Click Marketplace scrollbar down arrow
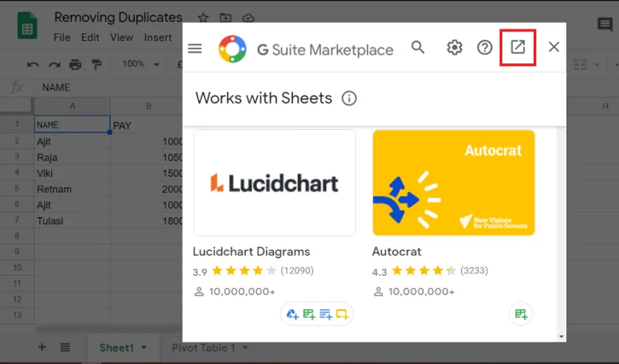The width and height of the screenshot is (619, 364). click(561, 337)
